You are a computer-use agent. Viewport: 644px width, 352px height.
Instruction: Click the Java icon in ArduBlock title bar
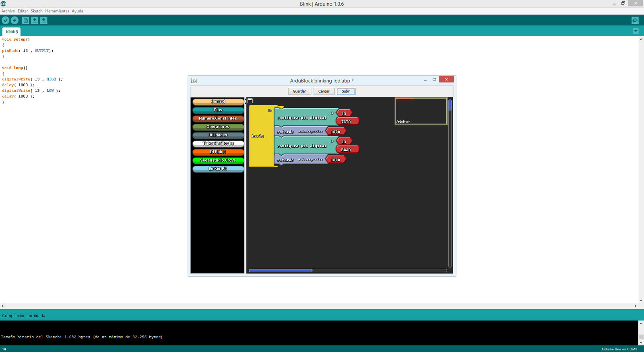[194, 80]
